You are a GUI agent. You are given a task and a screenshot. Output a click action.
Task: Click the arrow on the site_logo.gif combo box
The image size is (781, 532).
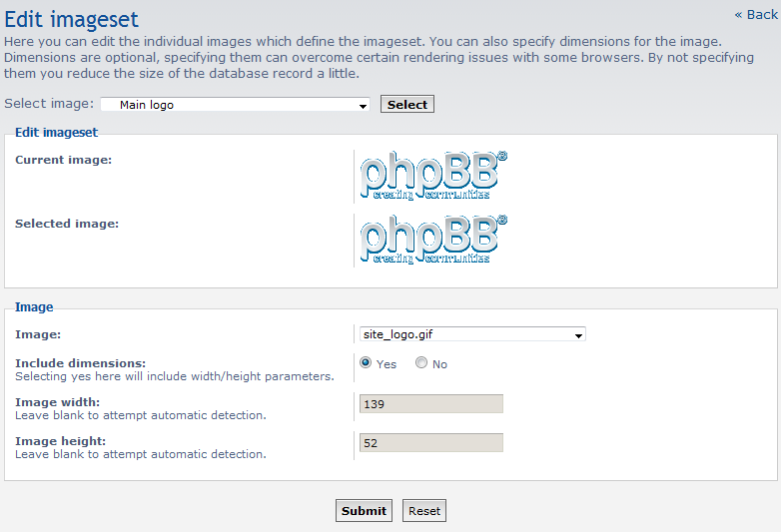tap(578, 335)
